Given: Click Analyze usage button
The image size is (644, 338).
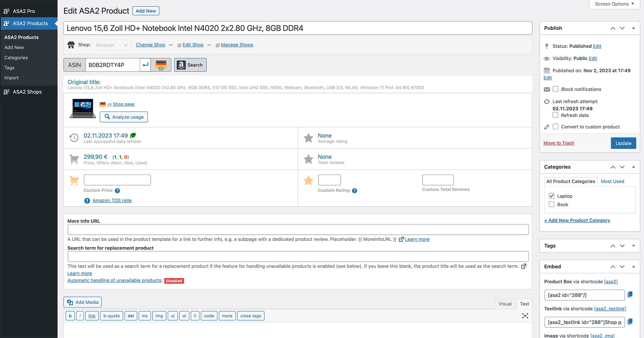Looking at the screenshot, I should click(124, 117).
